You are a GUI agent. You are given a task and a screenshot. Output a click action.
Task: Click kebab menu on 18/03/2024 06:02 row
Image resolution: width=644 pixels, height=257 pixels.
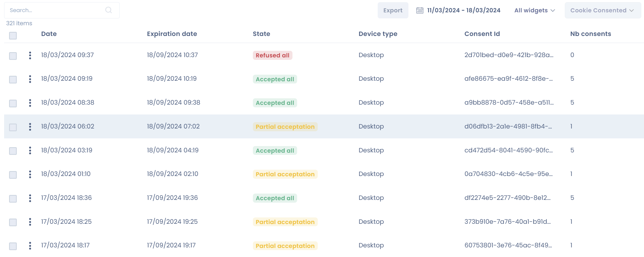[x=30, y=127]
